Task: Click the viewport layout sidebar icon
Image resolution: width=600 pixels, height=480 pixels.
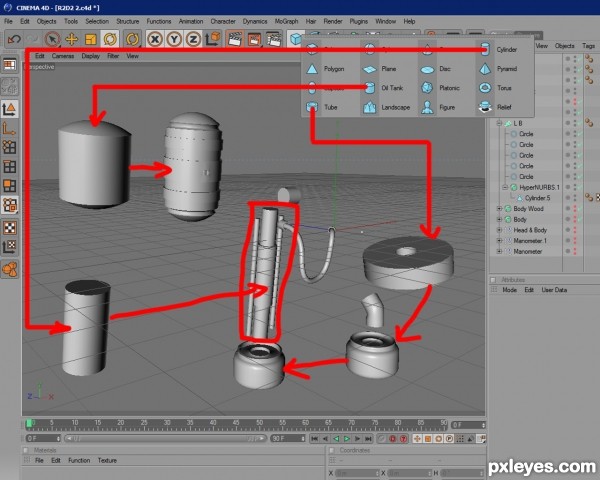Action: tap(9, 65)
